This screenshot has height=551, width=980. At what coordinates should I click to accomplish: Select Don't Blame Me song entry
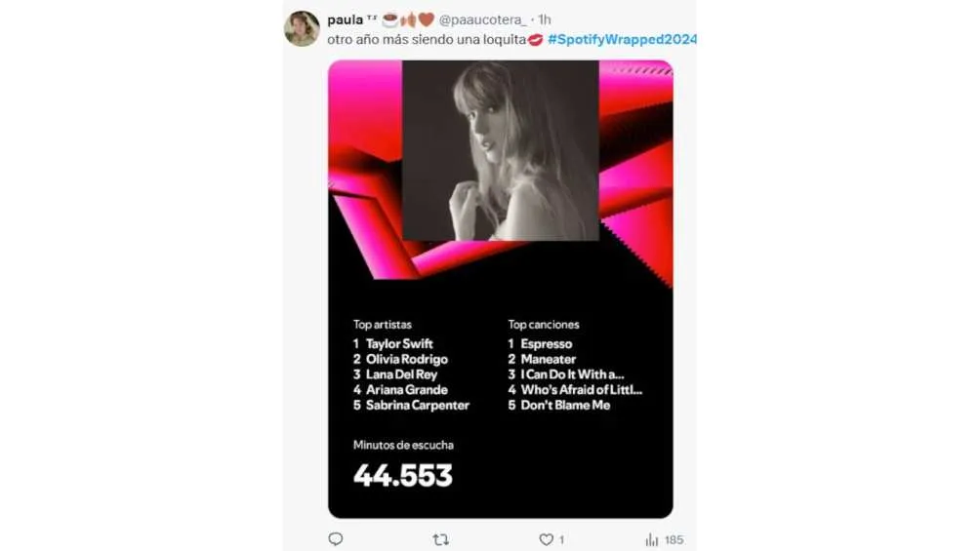(x=565, y=405)
